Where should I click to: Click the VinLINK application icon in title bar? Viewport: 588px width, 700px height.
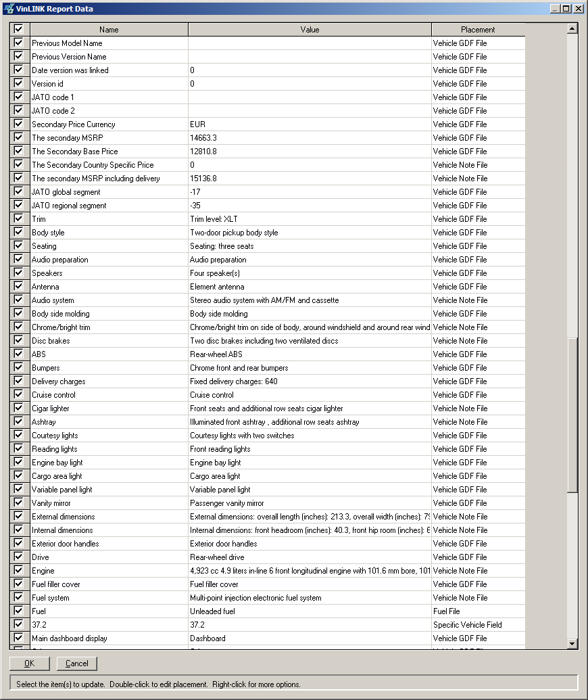8,9
